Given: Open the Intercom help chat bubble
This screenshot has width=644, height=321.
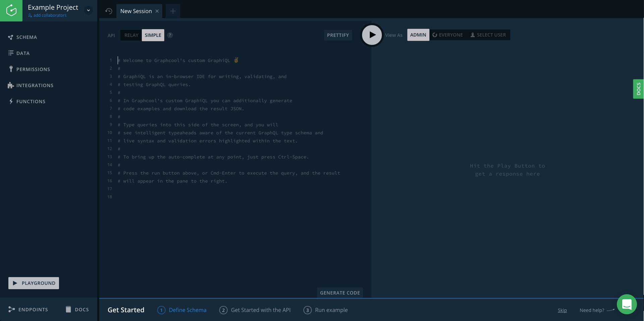Looking at the screenshot, I should 627,304.
